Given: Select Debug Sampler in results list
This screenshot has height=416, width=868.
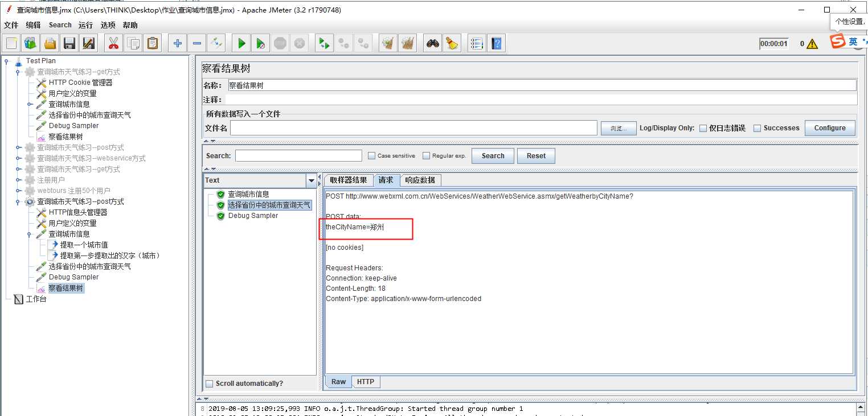Looking at the screenshot, I should click(253, 216).
